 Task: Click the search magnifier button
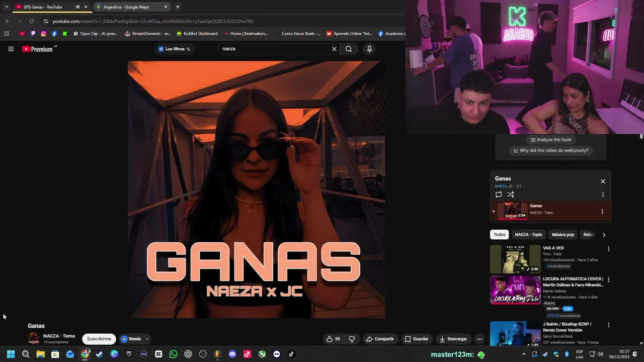(349, 49)
